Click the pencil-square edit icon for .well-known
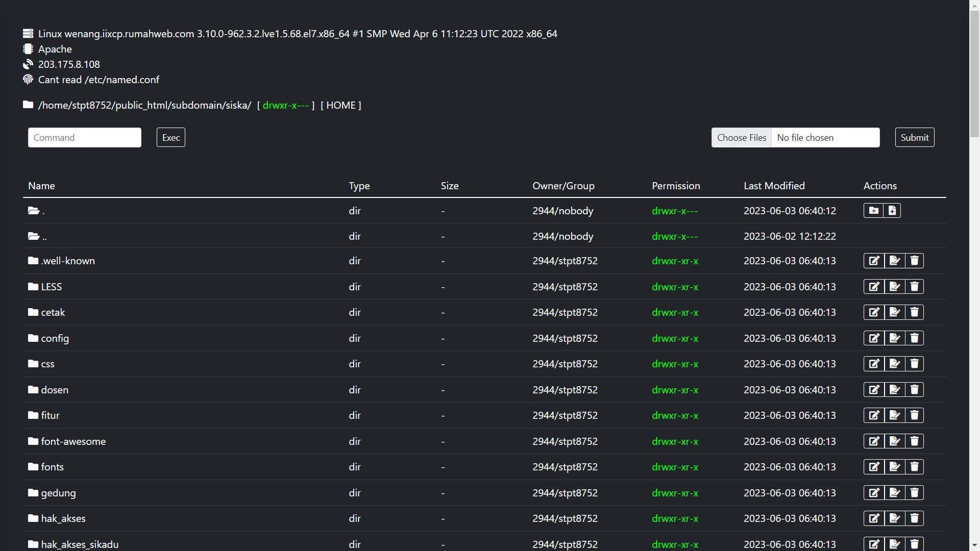The image size is (980, 551). click(874, 261)
